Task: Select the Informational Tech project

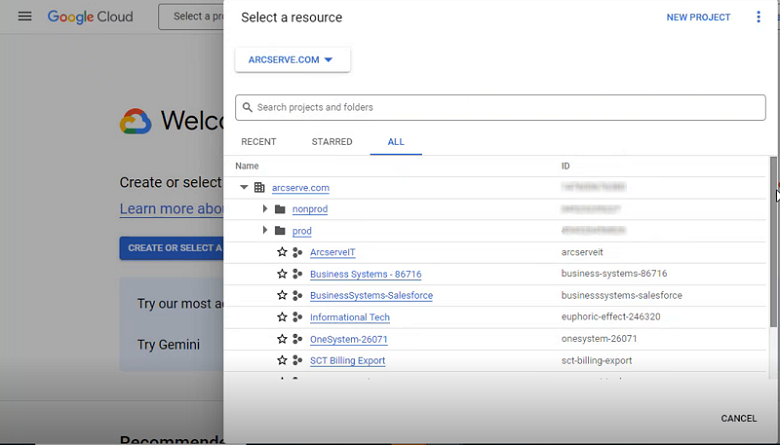Action: (x=350, y=317)
